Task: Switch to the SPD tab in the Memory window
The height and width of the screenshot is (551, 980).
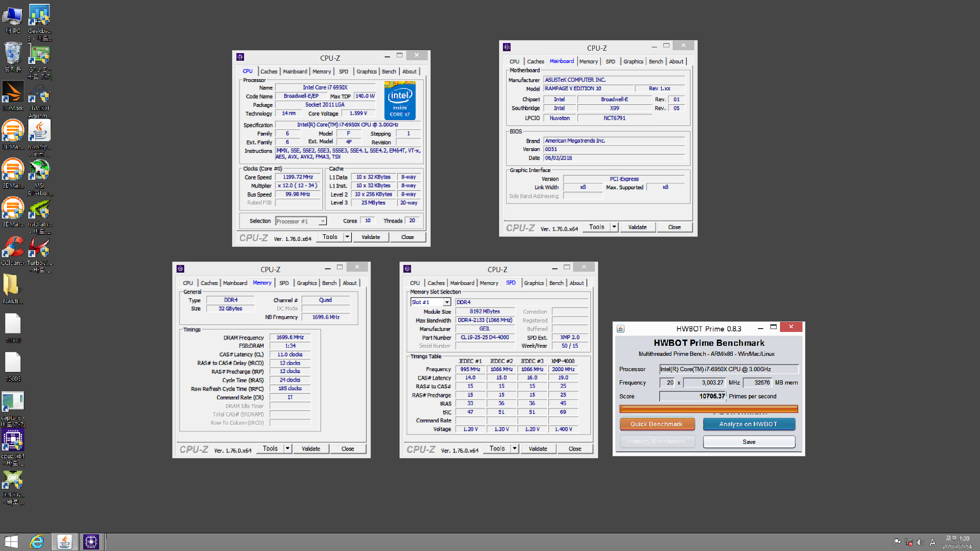Action: tap(284, 283)
